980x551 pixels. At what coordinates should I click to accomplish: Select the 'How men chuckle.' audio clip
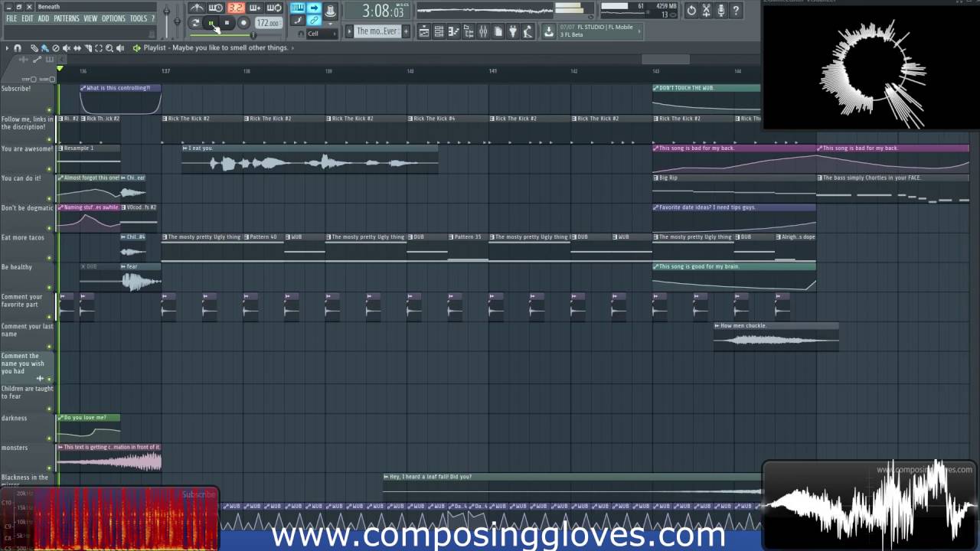click(776, 337)
